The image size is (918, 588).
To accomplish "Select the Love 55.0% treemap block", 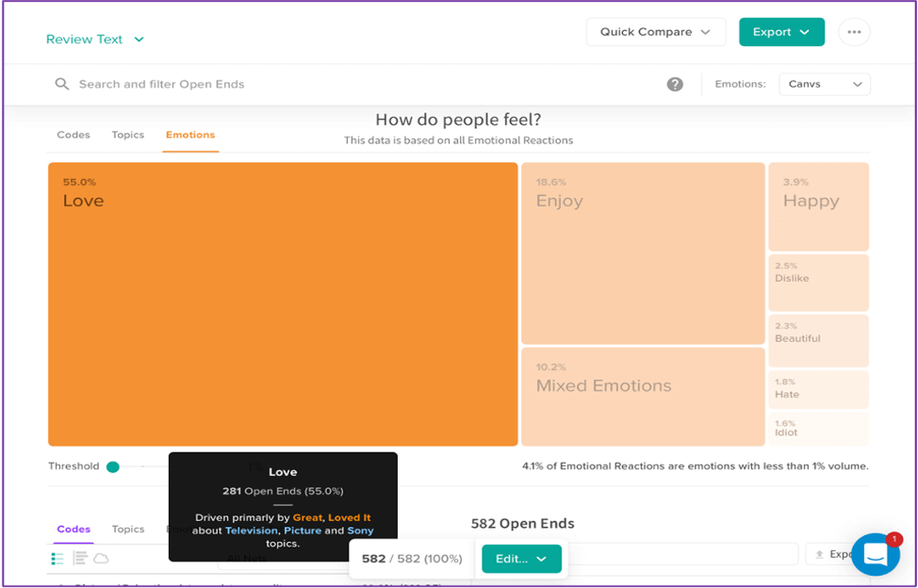I will tap(283, 304).
